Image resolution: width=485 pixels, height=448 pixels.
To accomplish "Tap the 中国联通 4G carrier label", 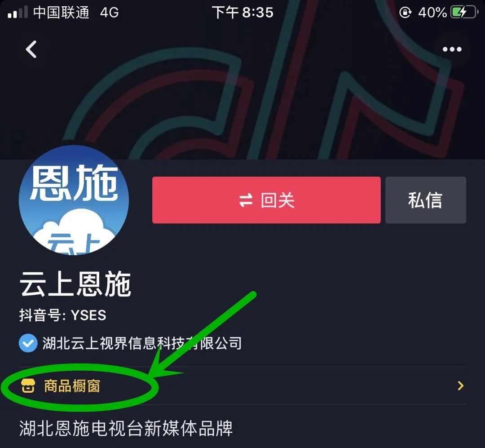I will click(x=76, y=13).
